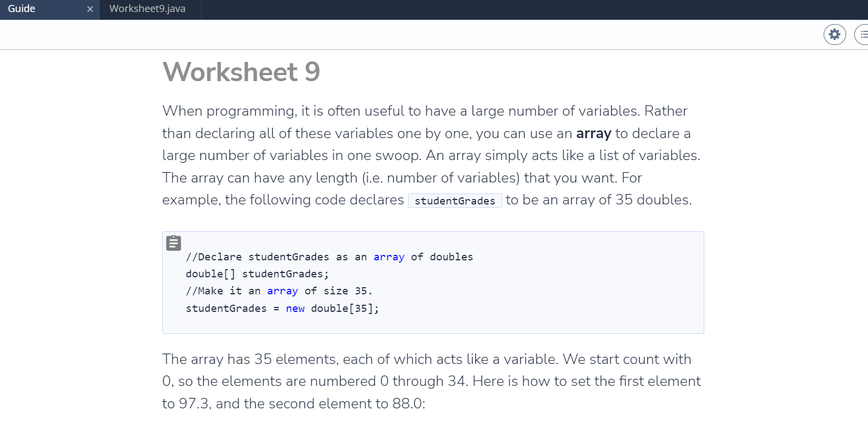Switch to the Worksheet9.java tab
The image size is (868, 433).
pyautogui.click(x=147, y=9)
